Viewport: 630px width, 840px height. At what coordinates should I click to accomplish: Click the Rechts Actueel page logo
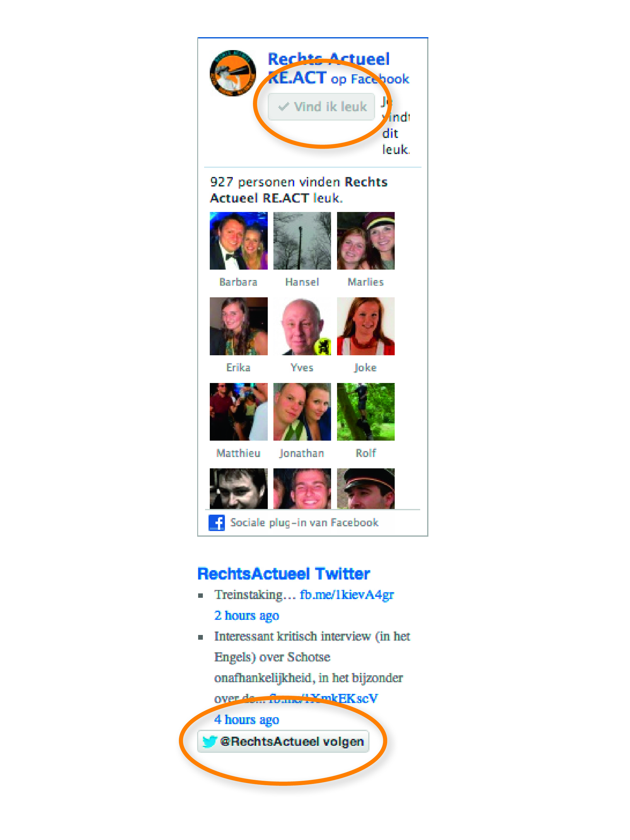pos(232,73)
